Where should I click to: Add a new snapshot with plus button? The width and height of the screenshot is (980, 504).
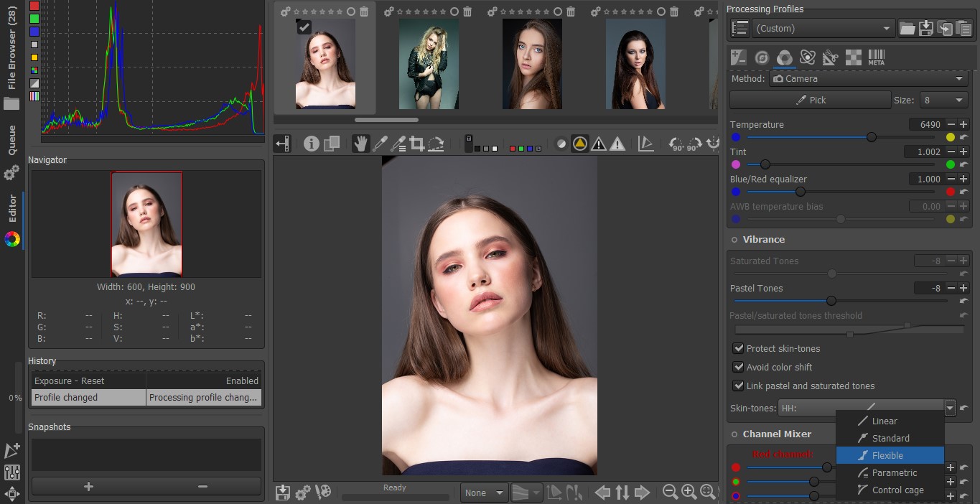coord(88,486)
